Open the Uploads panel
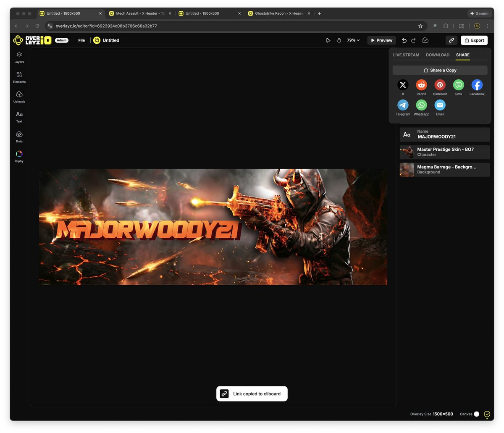 pos(19,97)
